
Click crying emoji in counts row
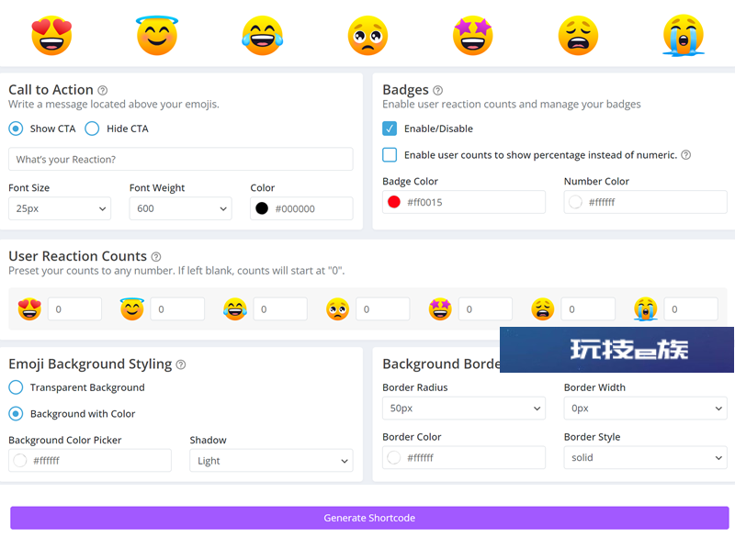point(646,309)
